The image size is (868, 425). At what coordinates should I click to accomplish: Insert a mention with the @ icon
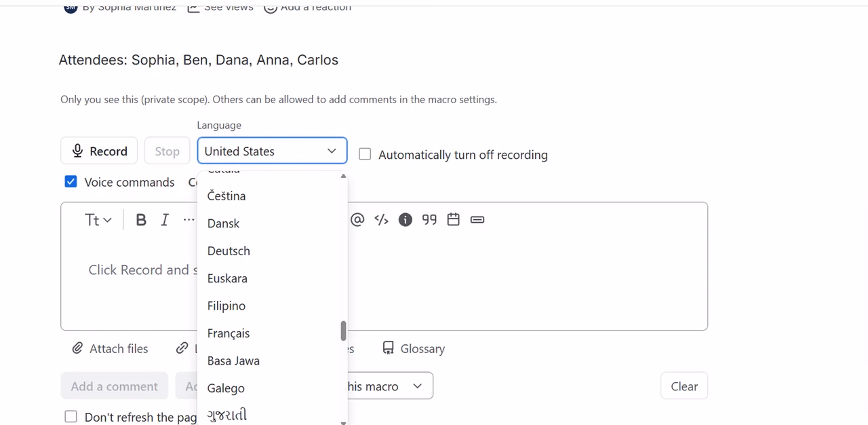[357, 219]
